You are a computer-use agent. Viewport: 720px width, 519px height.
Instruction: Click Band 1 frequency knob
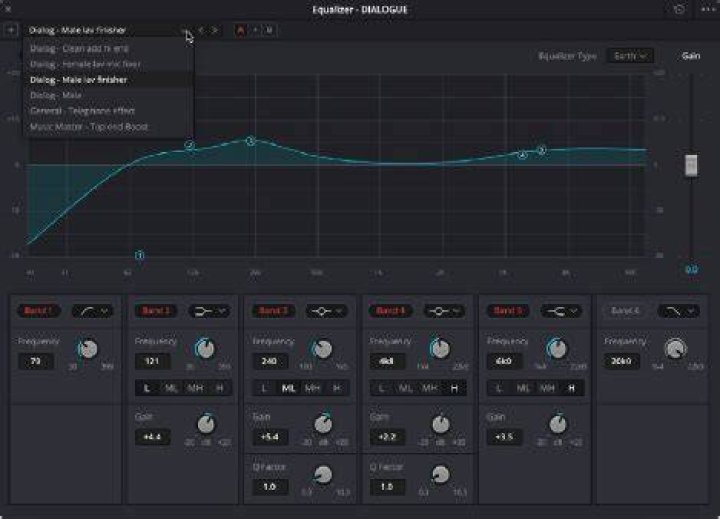(88, 349)
